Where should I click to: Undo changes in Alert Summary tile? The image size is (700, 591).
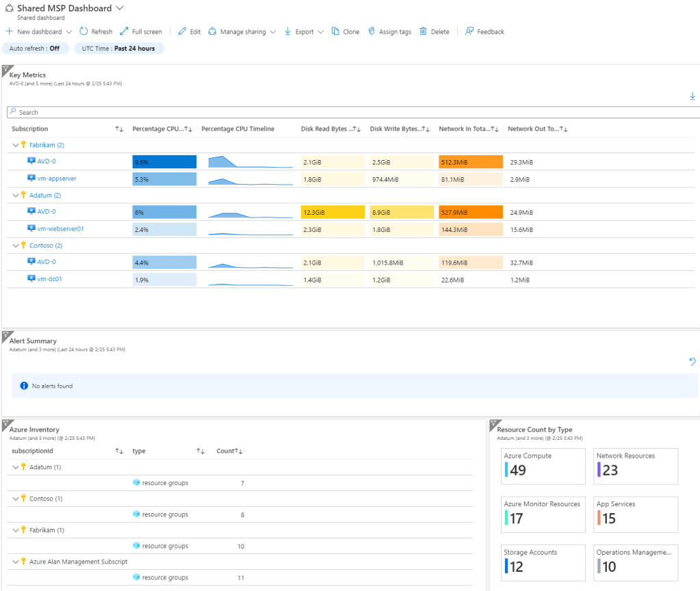(x=692, y=361)
